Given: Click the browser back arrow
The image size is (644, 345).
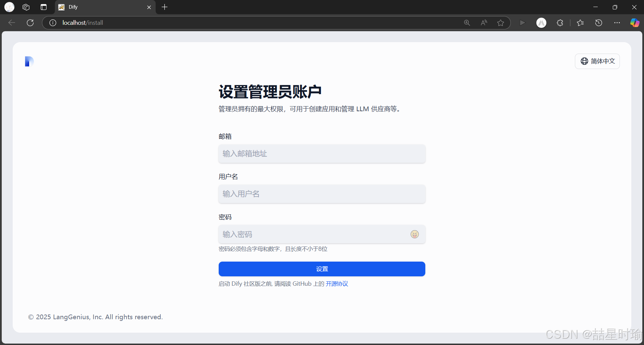Looking at the screenshot, I should point(12,23).
